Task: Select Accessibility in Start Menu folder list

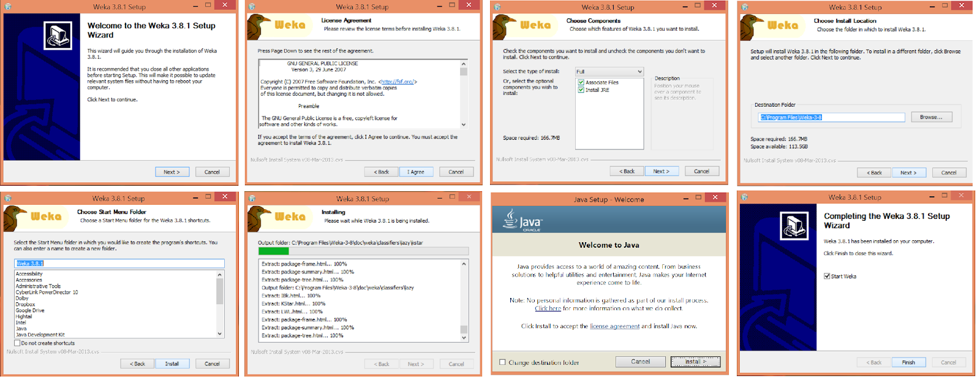Action: tap(29, 274)
